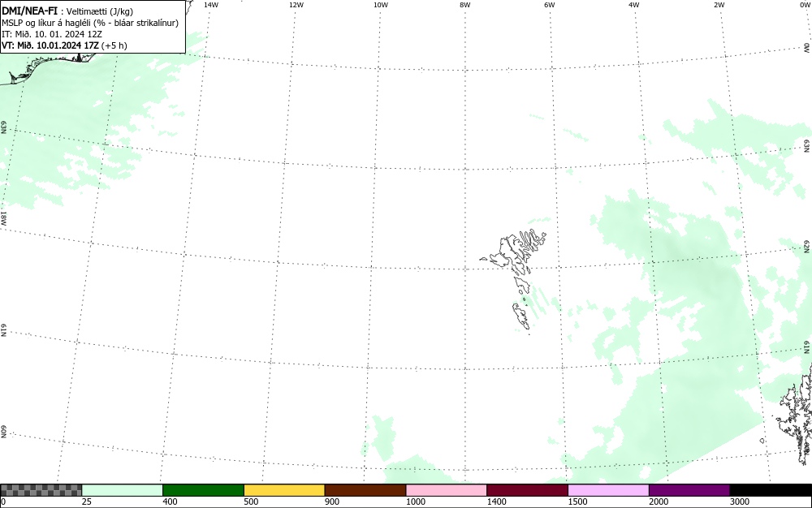Click the legend value 1400
812x508 pixels.
pyautogui.click(x=496, y=502)
